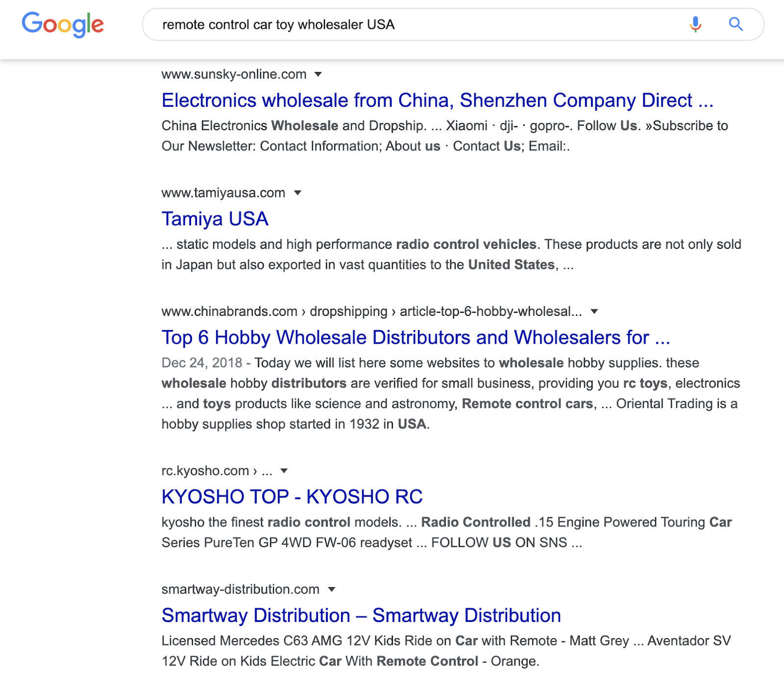
Task: Click the magnifying glass search button
Action: coord(735,24)
